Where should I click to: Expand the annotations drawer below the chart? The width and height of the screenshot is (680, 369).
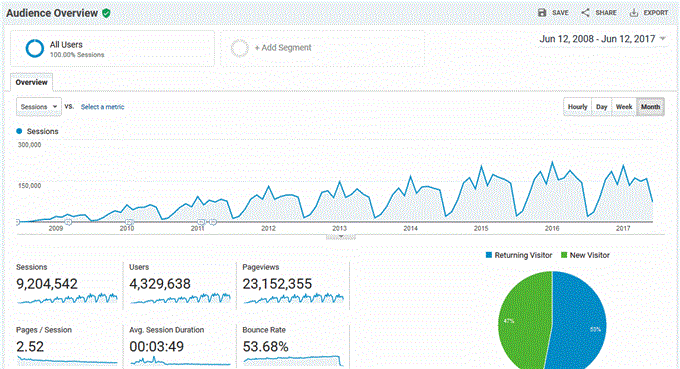341,237
